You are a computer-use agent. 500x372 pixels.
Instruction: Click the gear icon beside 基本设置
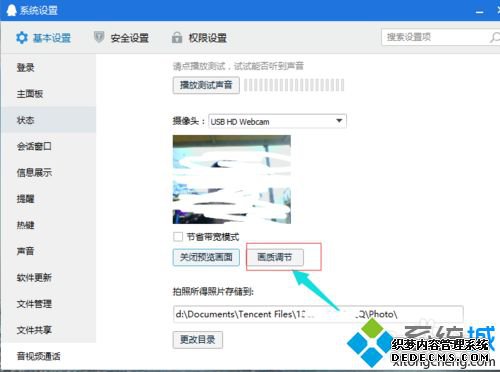click(22, 38)
